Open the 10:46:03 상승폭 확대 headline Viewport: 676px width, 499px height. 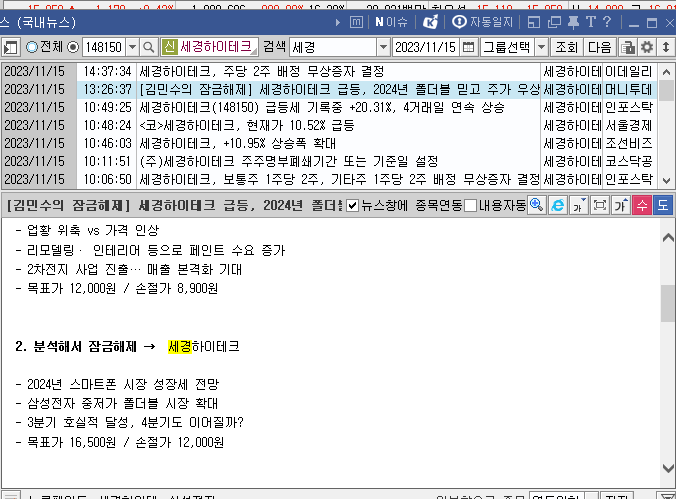pyautogui.click(x=238, y=143)
